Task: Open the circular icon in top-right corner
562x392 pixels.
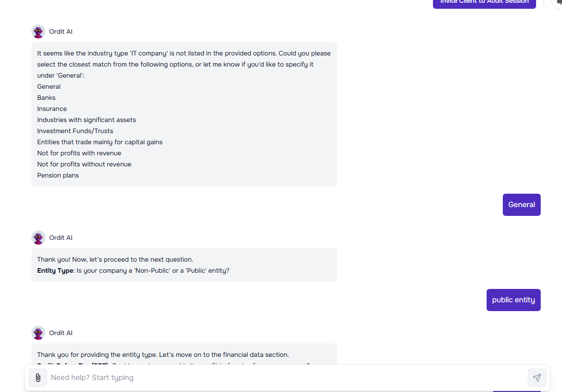Action: [557, 2]
